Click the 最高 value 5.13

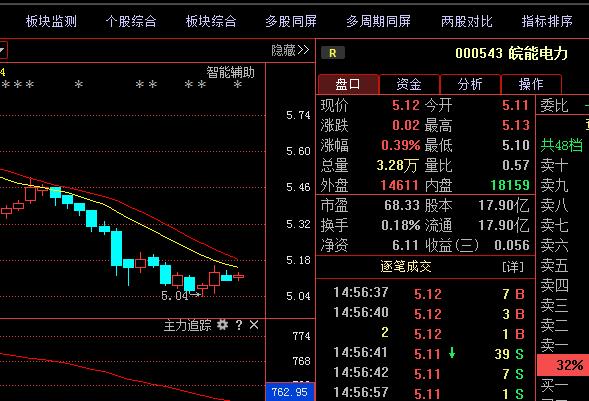pyautogui.click(x=515, y=125)
